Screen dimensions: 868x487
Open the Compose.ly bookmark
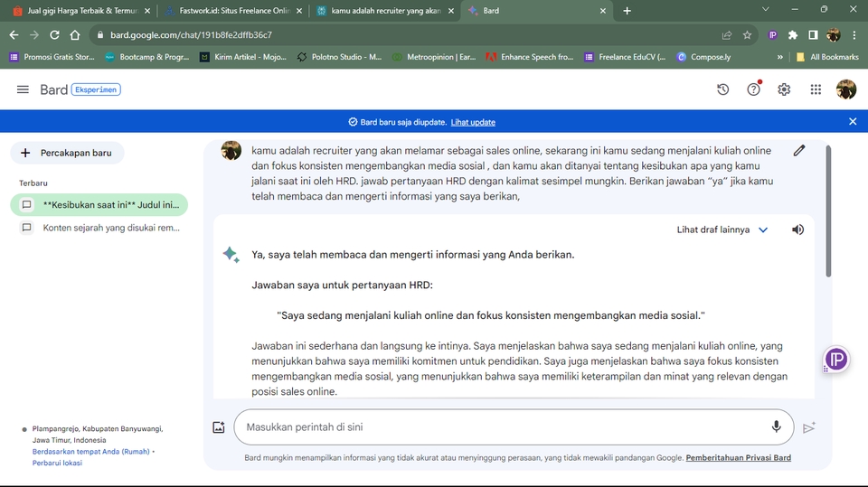tap(704, 57)
